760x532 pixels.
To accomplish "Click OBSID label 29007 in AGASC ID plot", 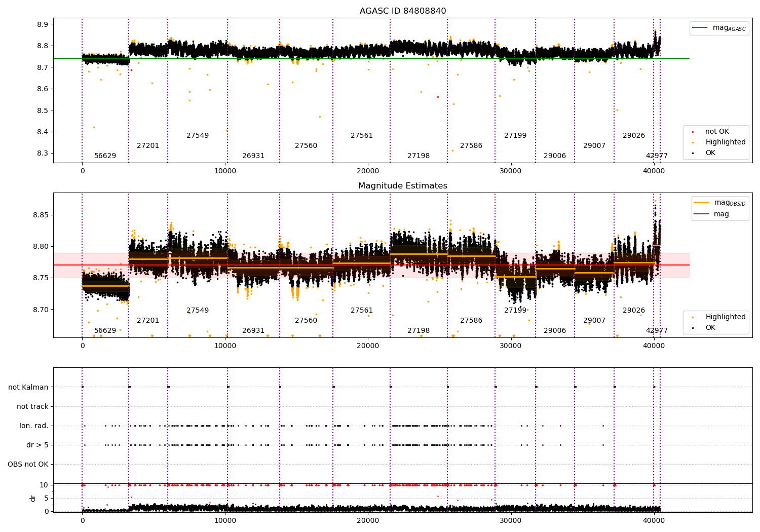I will 594,146.
